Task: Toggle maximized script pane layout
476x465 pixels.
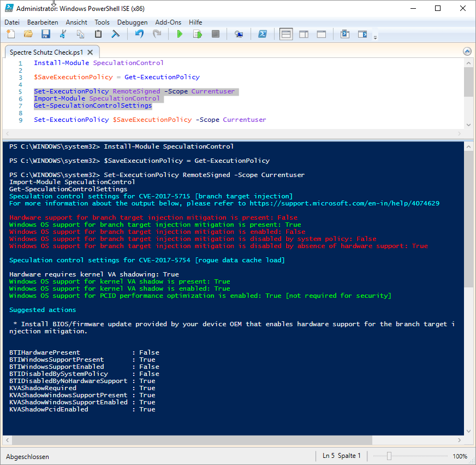Action: click(x=322, y=34)
